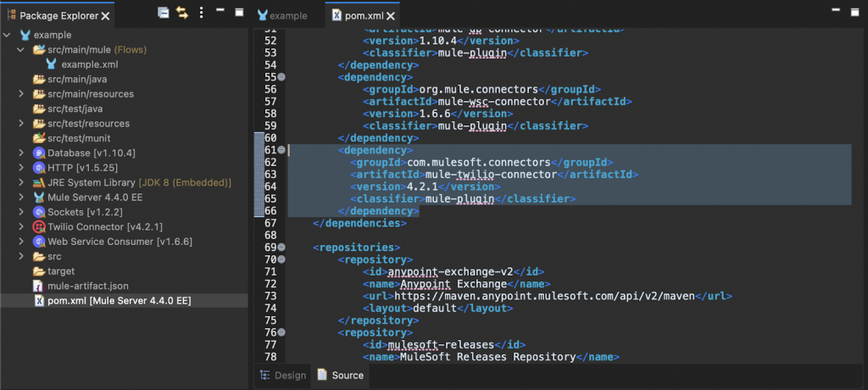Click the Web Service Consumer icon
The width and height of the screenshot is (868, 390).
click(39, 242)
